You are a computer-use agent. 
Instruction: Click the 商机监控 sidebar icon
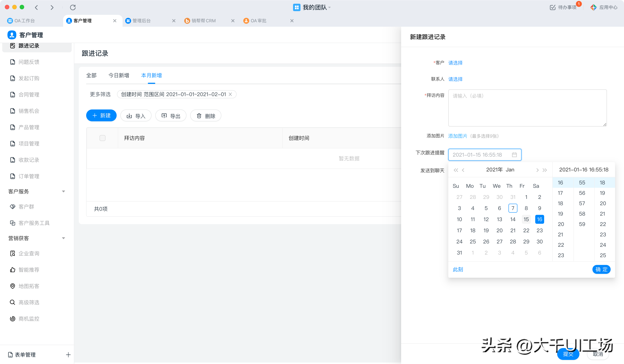tap(12, 319)
